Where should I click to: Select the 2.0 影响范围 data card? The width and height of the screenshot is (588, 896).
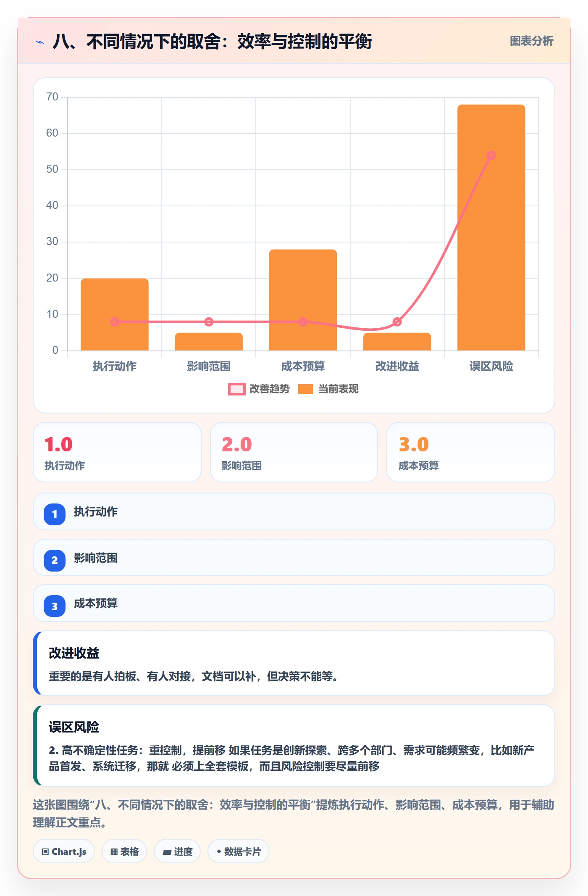pyautogui.click(x=294, y=452)
